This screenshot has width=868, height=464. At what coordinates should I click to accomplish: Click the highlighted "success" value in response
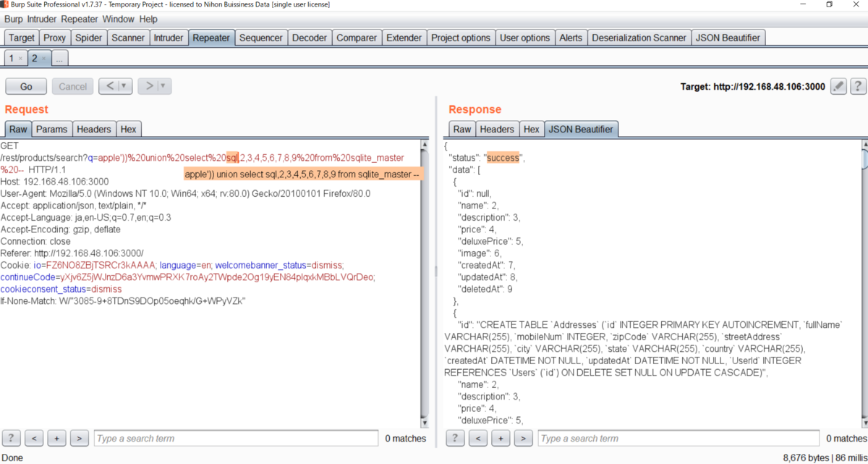pyautogui.click(x=502, y=158)
